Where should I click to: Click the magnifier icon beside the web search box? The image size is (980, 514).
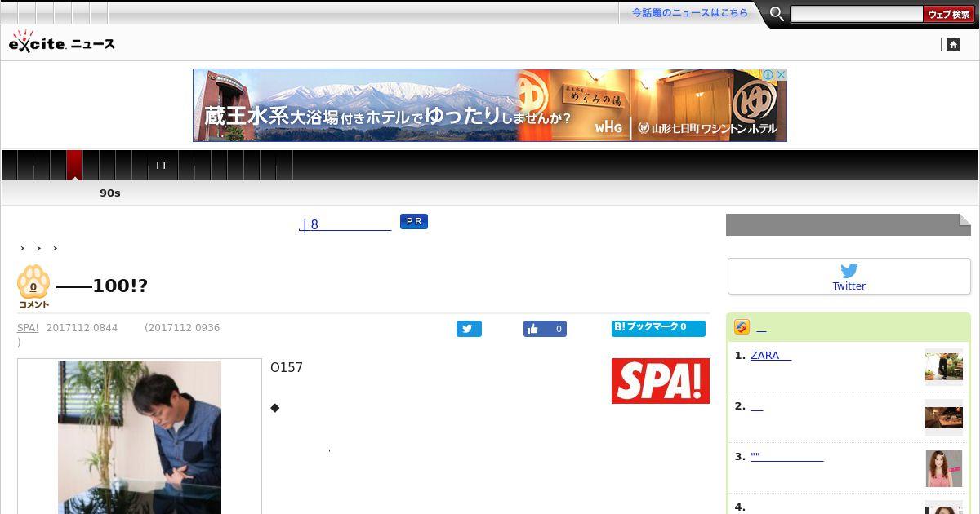coord(777,14)
